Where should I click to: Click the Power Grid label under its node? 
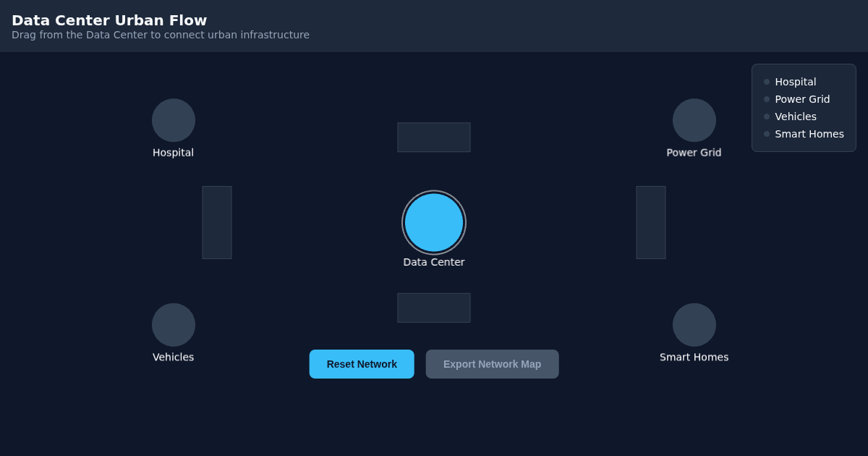(x=694, y=153)
